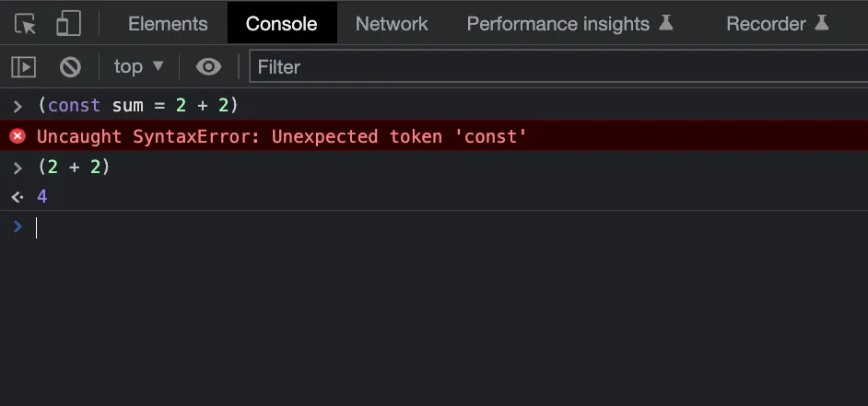The height and width of the screenshot is (406, 868).
Task: Clear console with the ban icon
Action: (x=70, y=67)
